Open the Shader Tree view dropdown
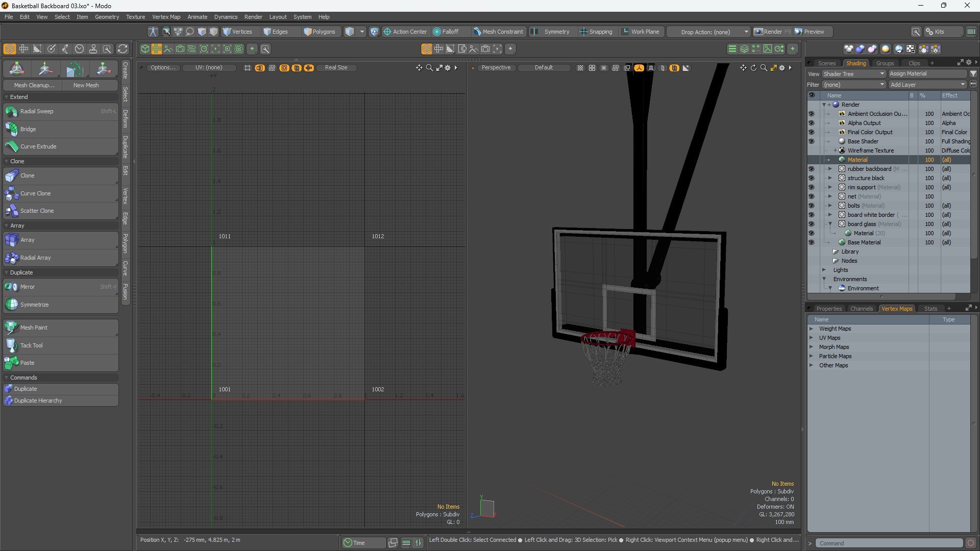 click(x=853, y=74)
